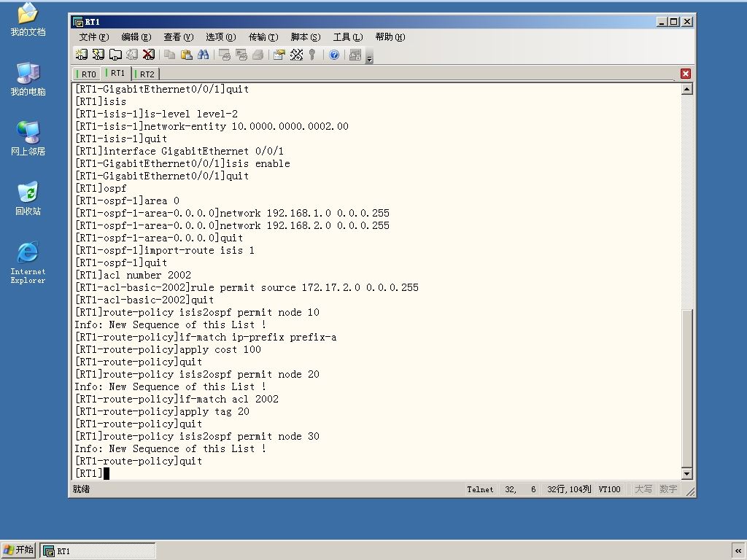The width and height of the screenshot is (747, 560).
Task: Switch to the RT0 session tab
Action: click(x=87, y=74)
